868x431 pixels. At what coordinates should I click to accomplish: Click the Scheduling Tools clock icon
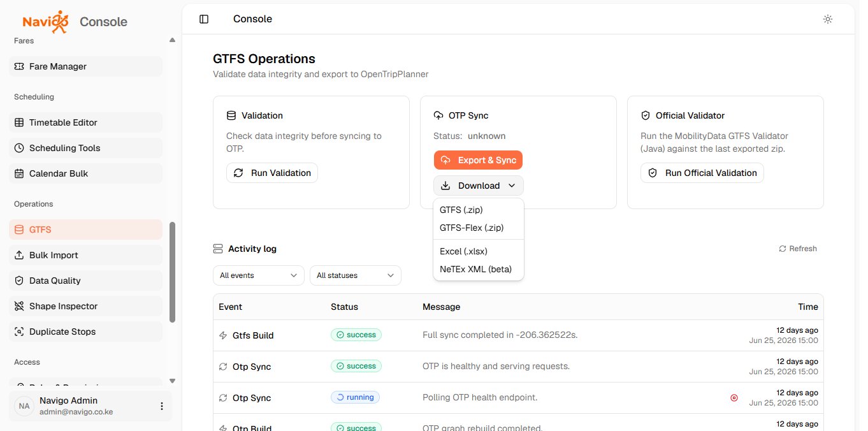click(x=18, y=148)
